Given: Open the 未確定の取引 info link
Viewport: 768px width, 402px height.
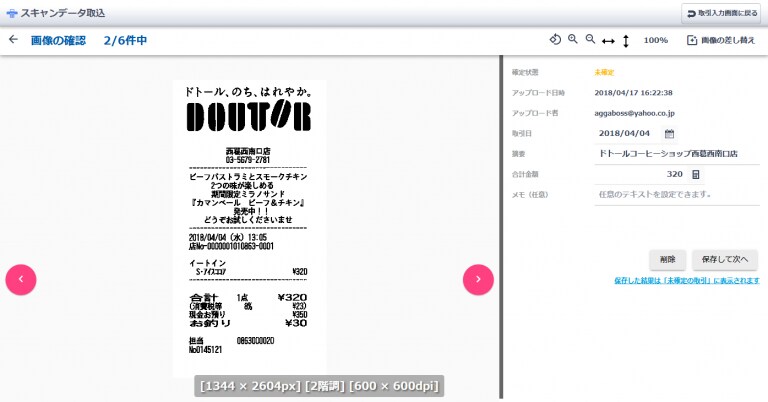Looking at the screenshot, I should click(686, 281).
